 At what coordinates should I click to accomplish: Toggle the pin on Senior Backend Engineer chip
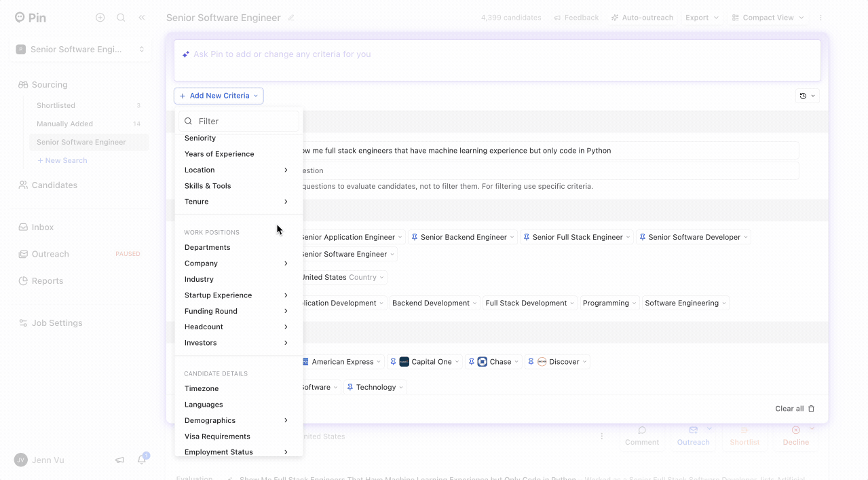(415, 237)
